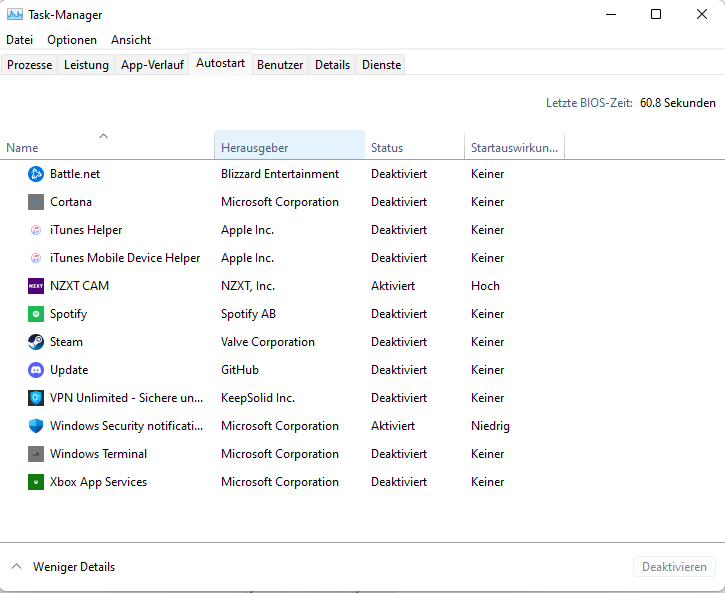Switch to the Details tab
The image size is (725, 593).
(332, 65)
